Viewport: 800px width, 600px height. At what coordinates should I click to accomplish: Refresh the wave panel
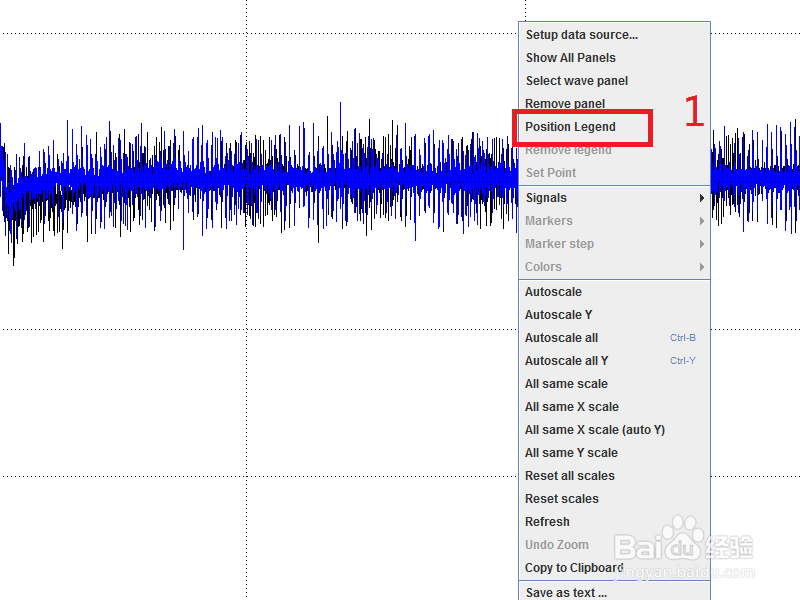coord(614,521)
